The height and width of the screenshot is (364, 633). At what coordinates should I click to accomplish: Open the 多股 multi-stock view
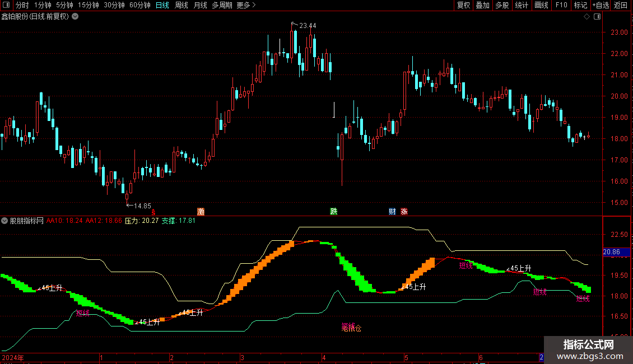coord(502,5)
